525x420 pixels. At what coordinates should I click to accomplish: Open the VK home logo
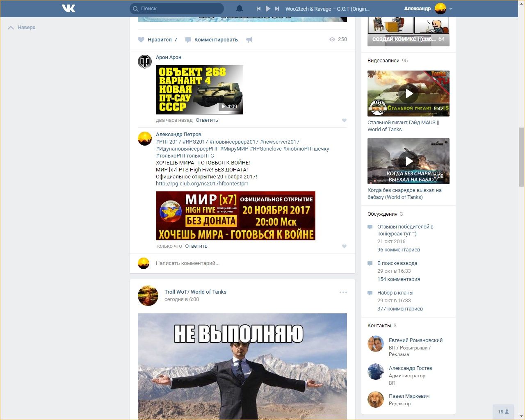pyautogui.click(x=68, y=8)
